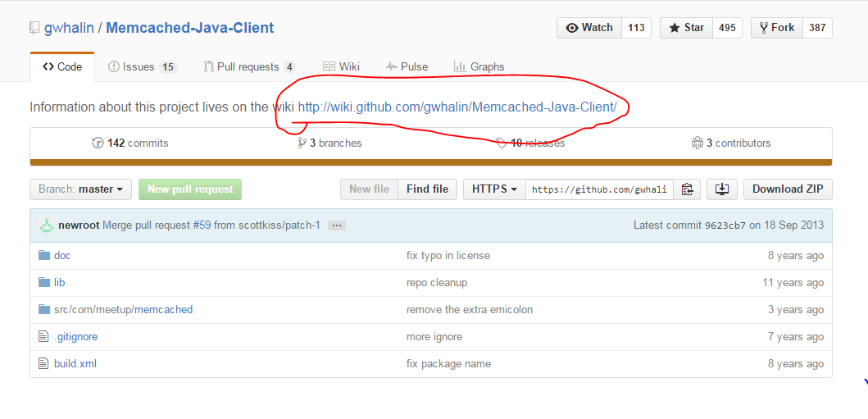Open the newroot committer link
The width and height of the screenshot is (868, 419).
[x=80, y=225]
